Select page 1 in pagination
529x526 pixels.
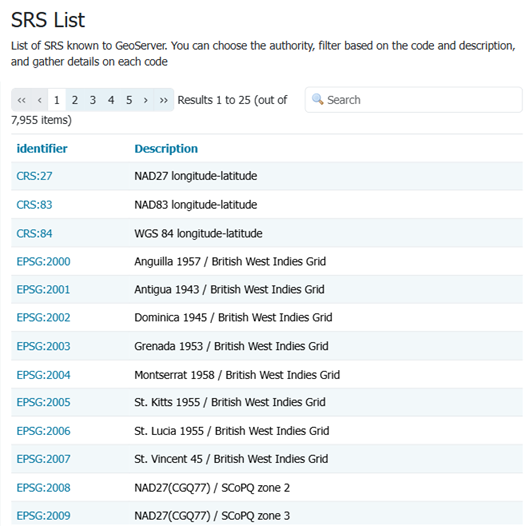point(57,100)
